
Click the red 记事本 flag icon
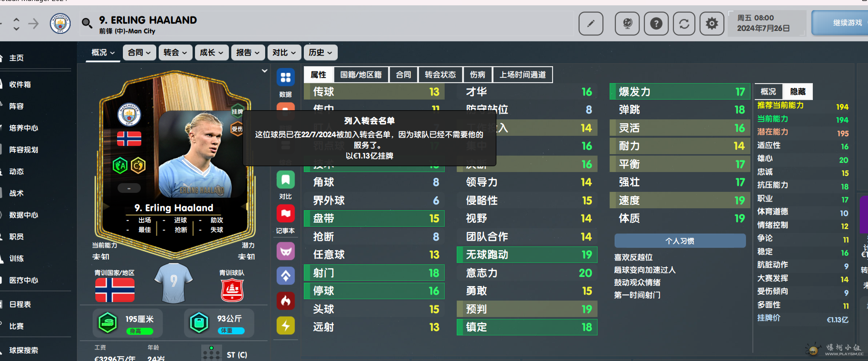(x=285, y=214)
